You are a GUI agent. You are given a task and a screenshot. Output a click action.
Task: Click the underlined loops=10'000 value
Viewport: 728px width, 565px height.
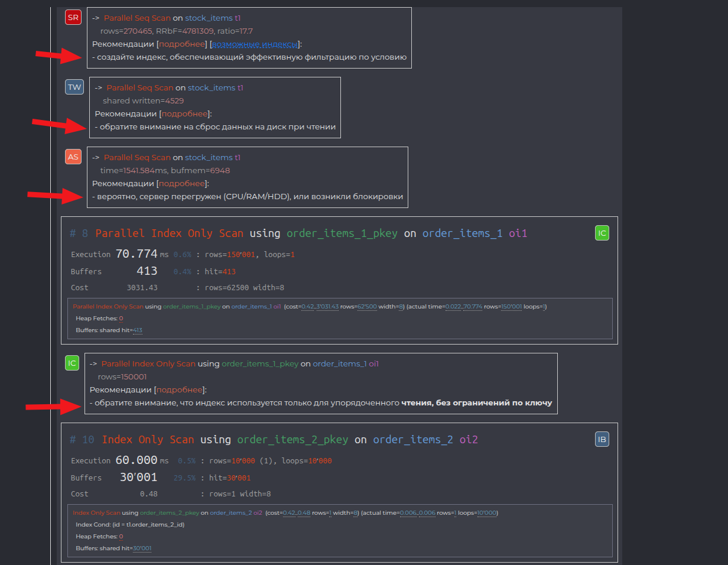[x=486, y=512]
